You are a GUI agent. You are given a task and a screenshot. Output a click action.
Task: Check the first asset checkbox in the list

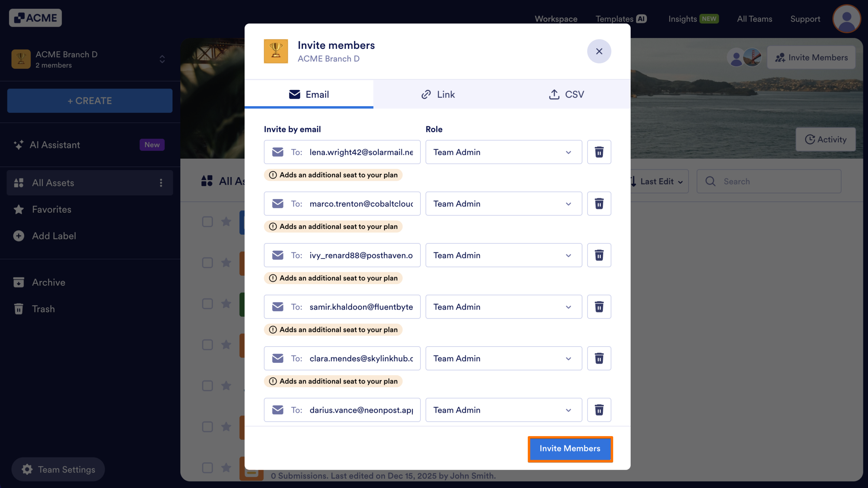pyautogui.click(x=207, y=221)
